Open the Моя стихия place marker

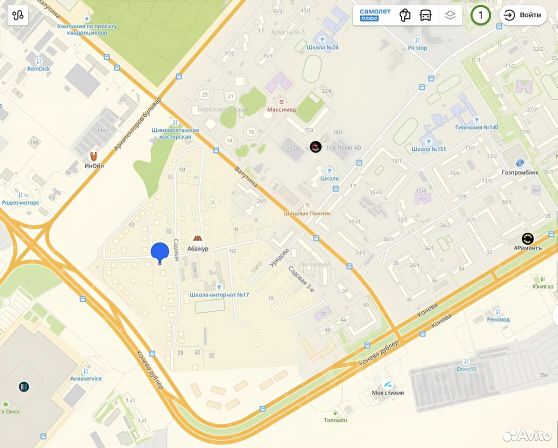388,384
